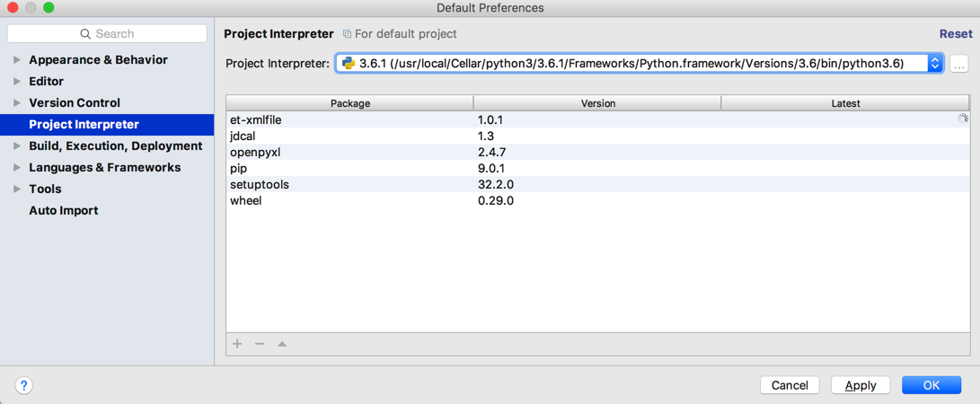The width and height of the screenshot is (980, 404).
Task: Expand Build, Execution, Deployment section
Action: click(17, 146)
